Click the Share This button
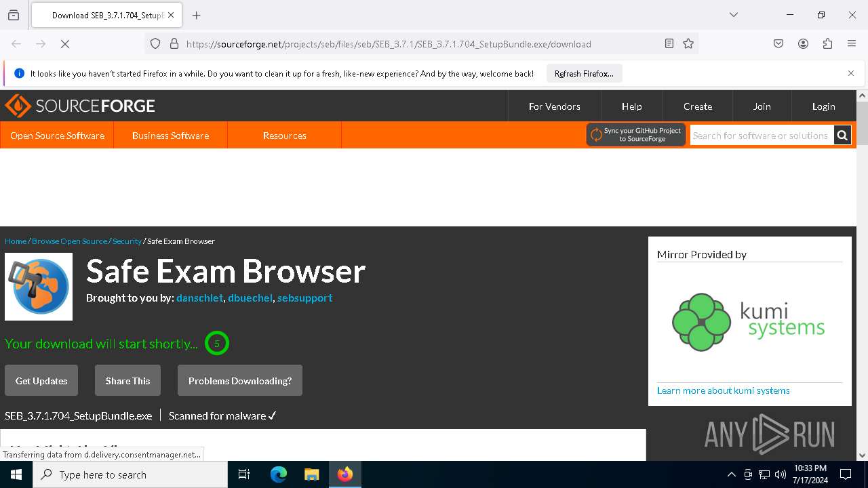Screen dimensions: 868x488 pos(127,381)
